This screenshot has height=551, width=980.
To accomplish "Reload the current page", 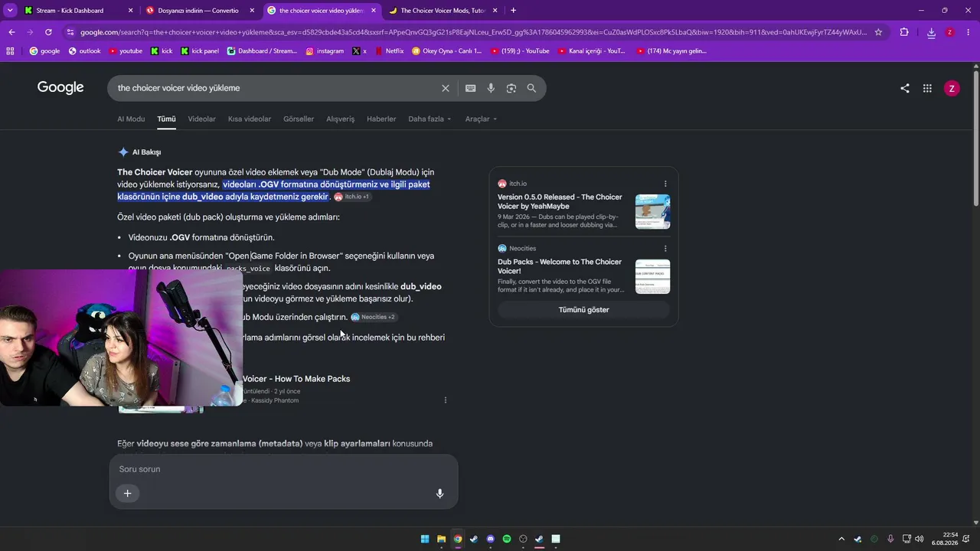I will pyautogui.click(x=48, y=32).
